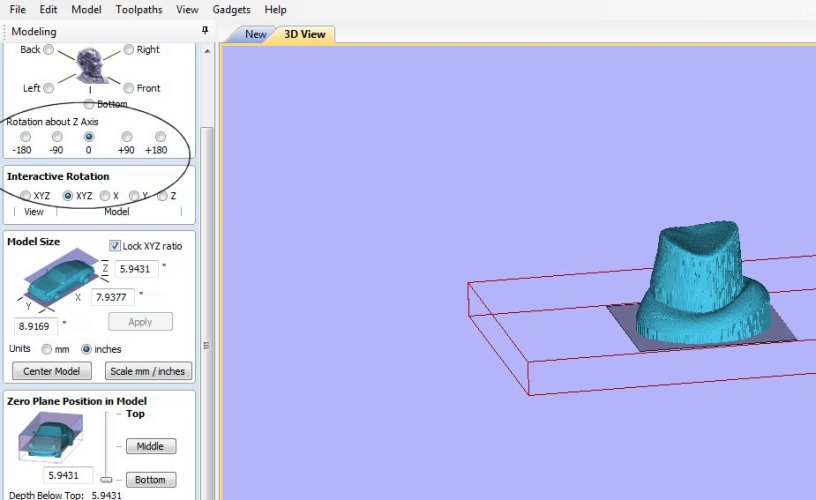Viewport: 816px width, 500px height.
Task: Select XYZ Model interactive rotation
Action: pyautogui.click(x=68, y=196)
